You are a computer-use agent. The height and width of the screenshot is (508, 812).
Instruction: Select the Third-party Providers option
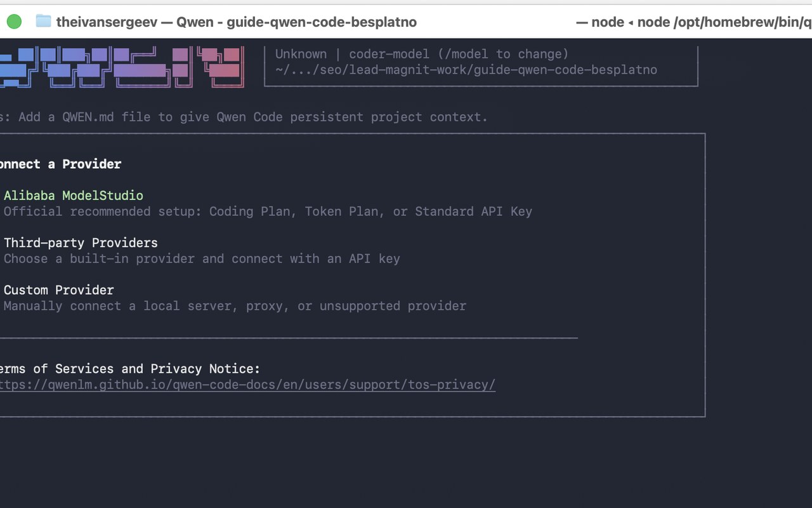tap(81, 243)
